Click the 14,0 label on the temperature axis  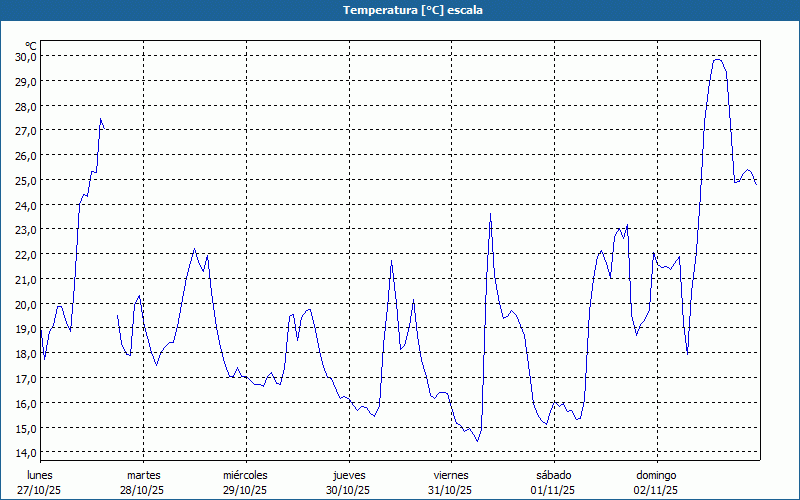click(24, 453)
